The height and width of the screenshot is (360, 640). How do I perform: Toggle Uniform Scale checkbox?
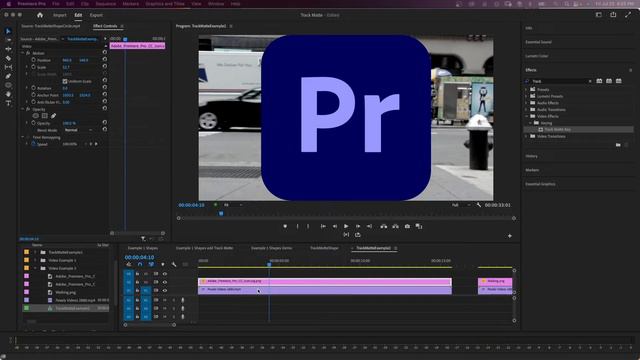tap(65, 81)
